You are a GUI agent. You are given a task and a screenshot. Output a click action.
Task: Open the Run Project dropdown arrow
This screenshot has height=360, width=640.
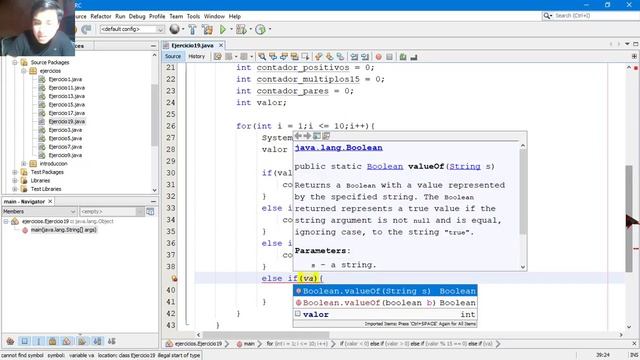pyautogui.click(x=231, y=29)
